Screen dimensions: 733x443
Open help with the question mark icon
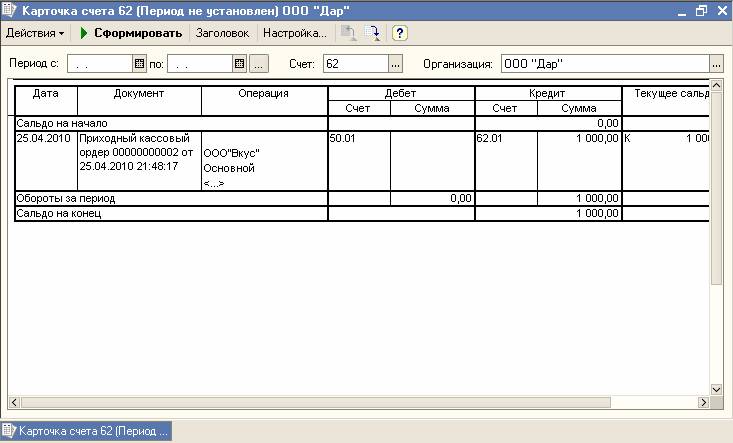pos(400,33)
